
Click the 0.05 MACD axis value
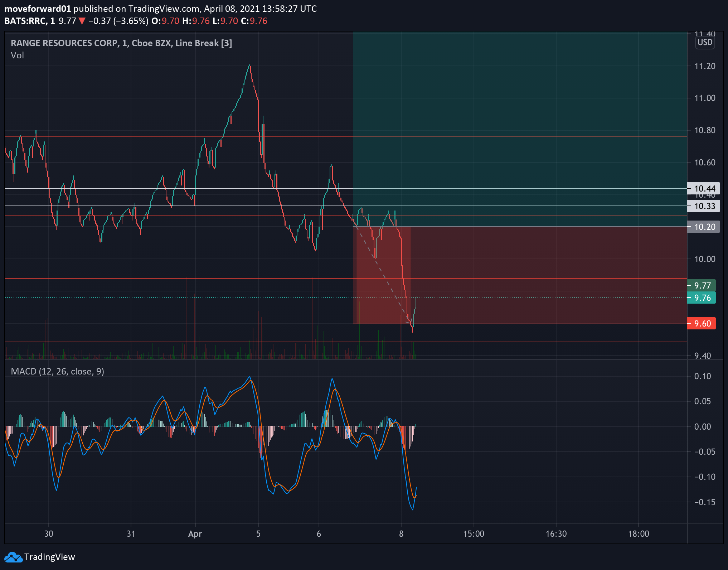pyautogui.click(x=703, y=401)
